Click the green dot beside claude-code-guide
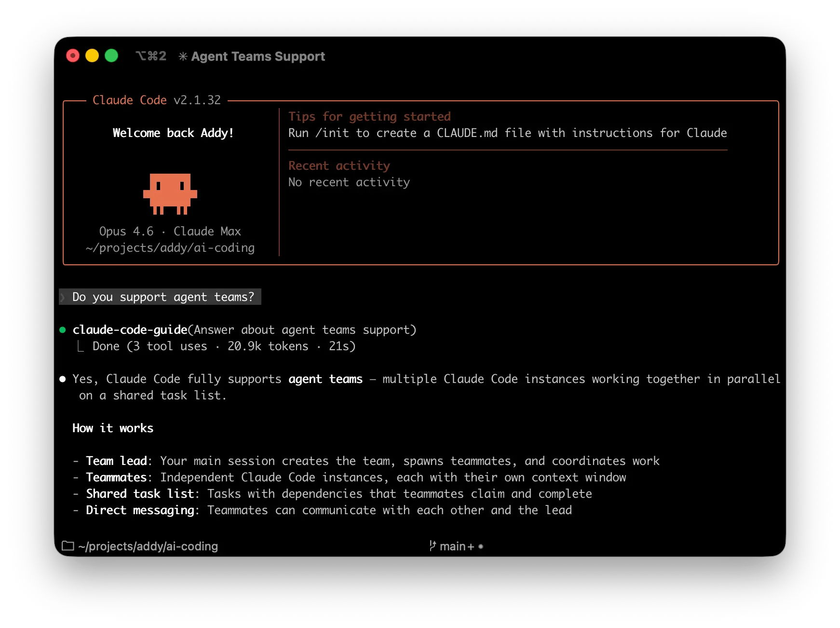 [62, 330]
